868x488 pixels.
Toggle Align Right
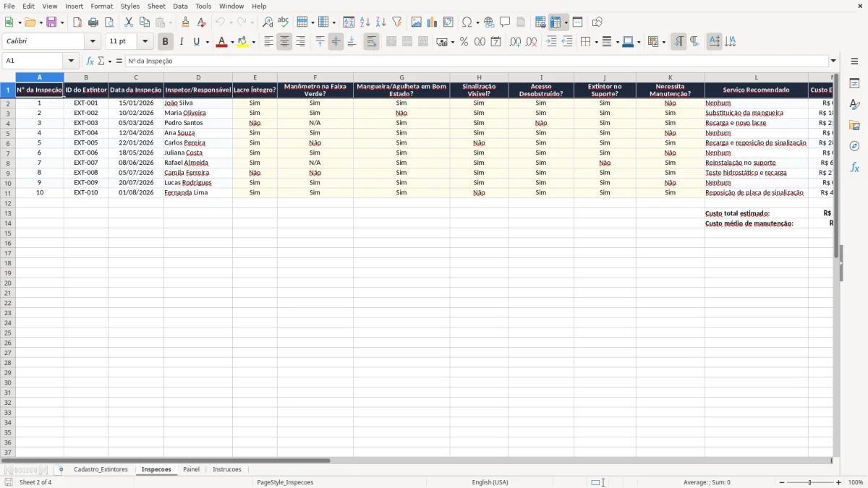[x=301, y=42]
